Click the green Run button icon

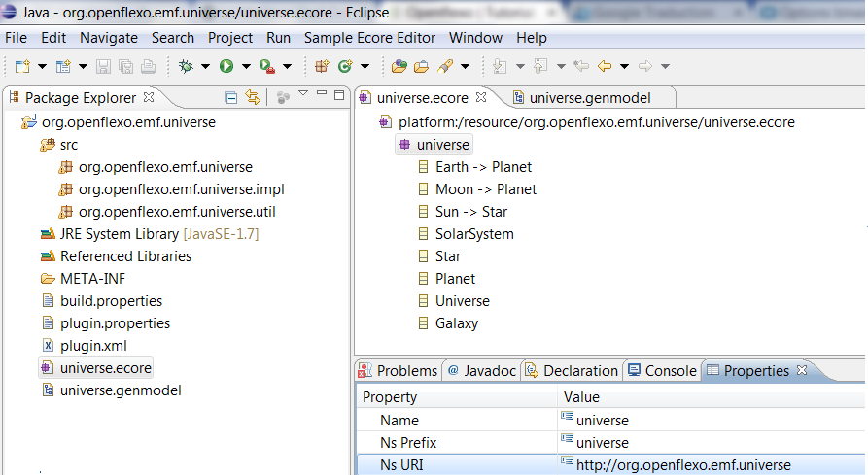pyautogui.click(x=226, y=66)
